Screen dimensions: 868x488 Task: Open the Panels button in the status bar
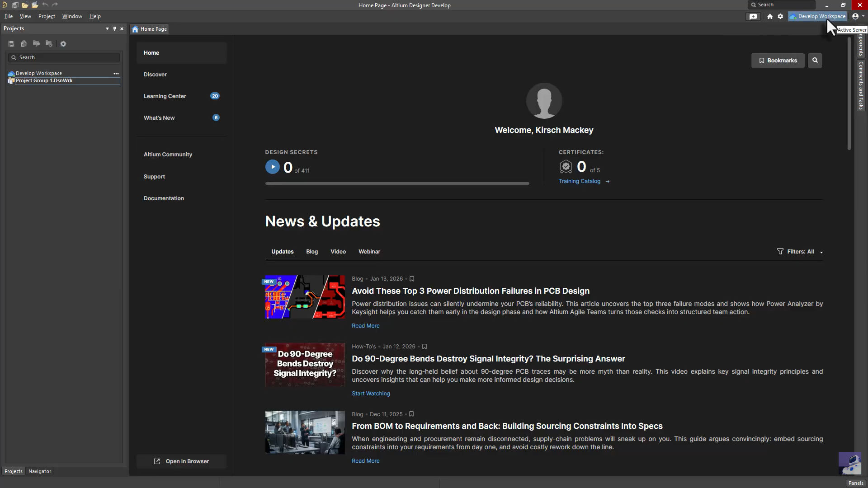point(856,483)
